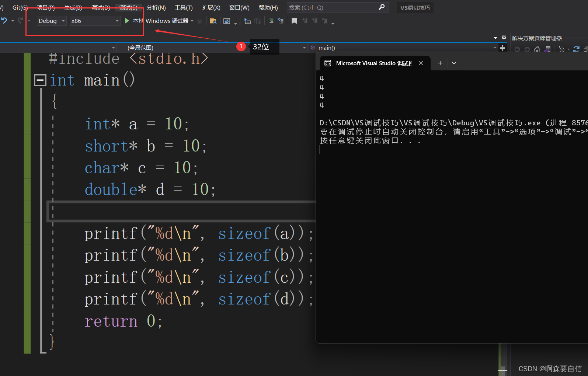The height and width of the screenshot is (376, 588).
Task: Click the 解决方案资源管理器 panel title
Action: point(537,38)
